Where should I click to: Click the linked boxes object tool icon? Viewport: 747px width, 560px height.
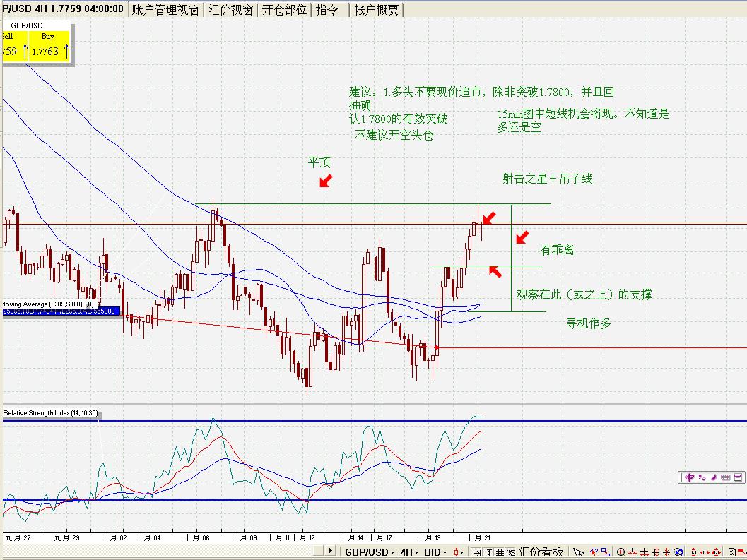[x=606, y=552]
